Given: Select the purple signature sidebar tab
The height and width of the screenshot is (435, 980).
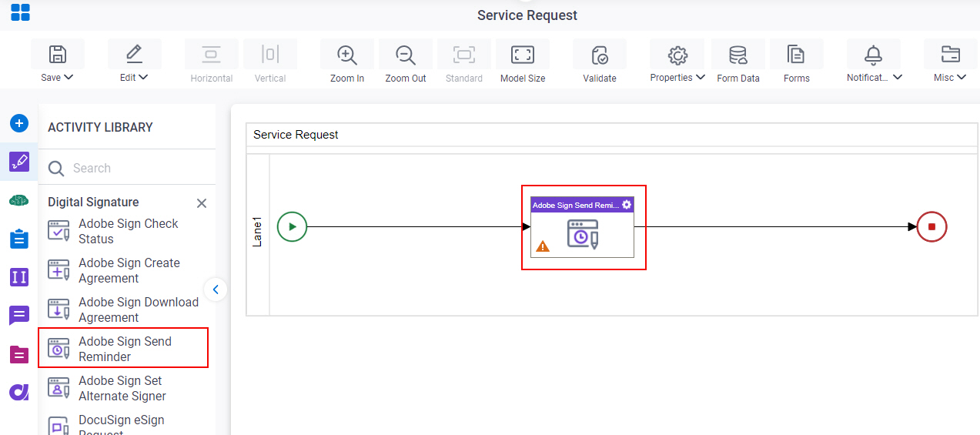Looking at the screenshot, I should coord(19,162).
